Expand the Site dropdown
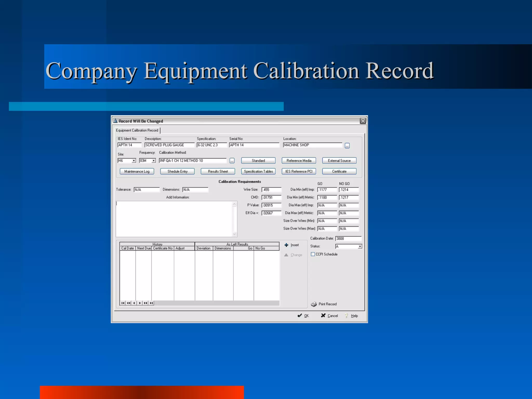The height and width of the screenshot is (399, 532). [134, 161]
